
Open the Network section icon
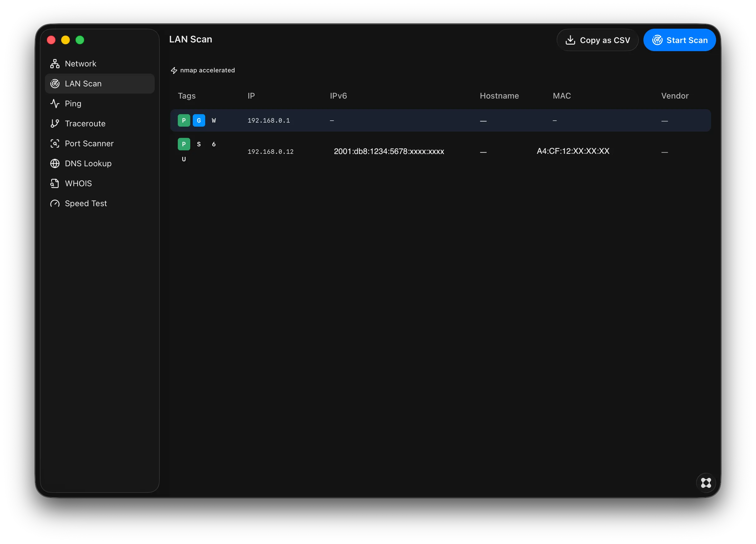55,64
